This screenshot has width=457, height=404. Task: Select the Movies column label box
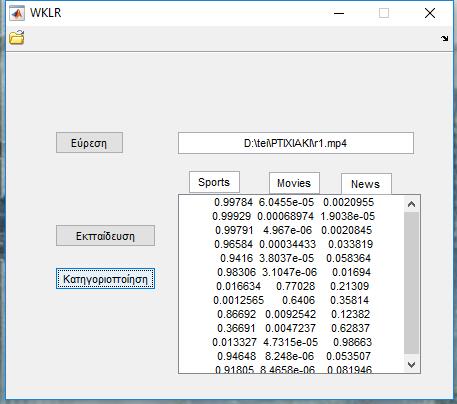(294, 183)
